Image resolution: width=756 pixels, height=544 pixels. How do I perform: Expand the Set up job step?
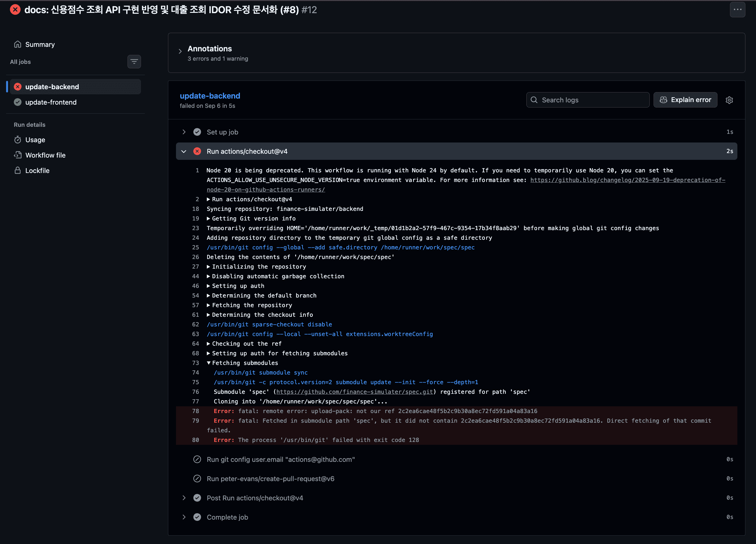pos(456,132)
